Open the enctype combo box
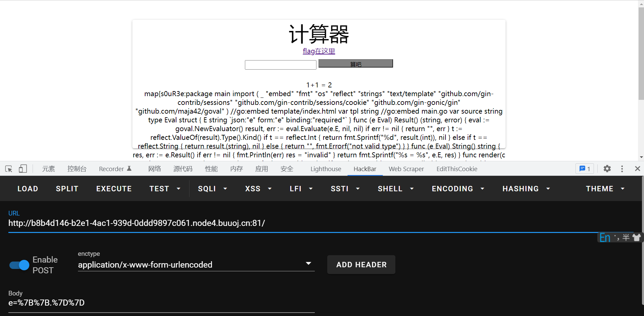Viewport: 644px width, 316px height. (x=196, y=265)
